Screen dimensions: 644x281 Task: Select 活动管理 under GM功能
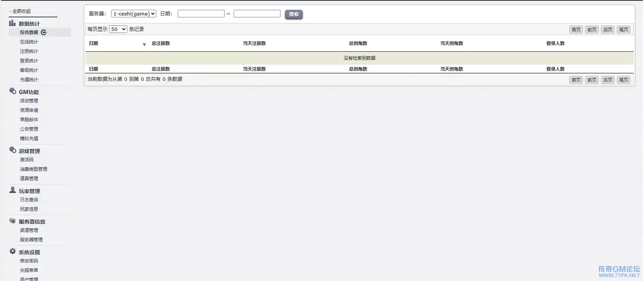click(29, 101)
